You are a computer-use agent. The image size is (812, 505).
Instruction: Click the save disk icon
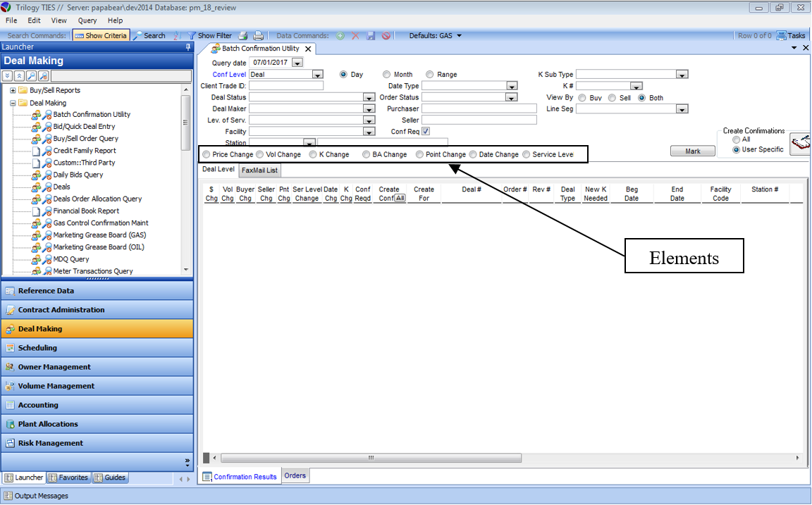pos(371,35)
